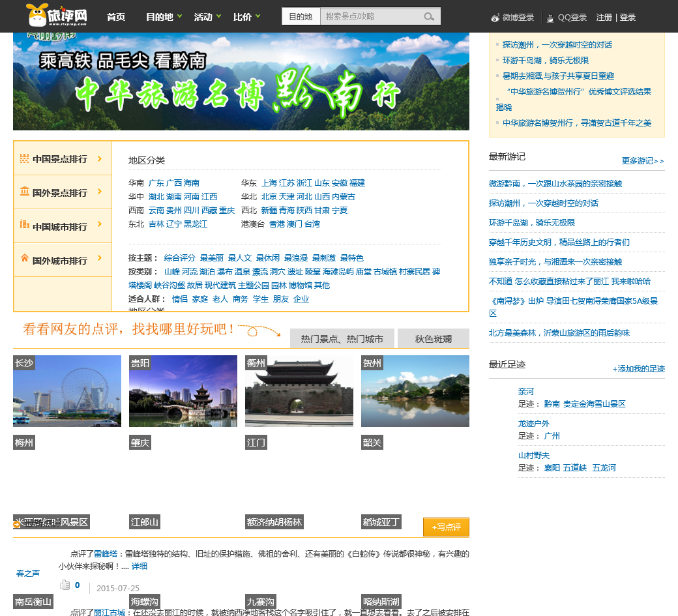678x616 pixels.
Task: Click the 中国景点排行 list icon
Action: pos(24,158)
